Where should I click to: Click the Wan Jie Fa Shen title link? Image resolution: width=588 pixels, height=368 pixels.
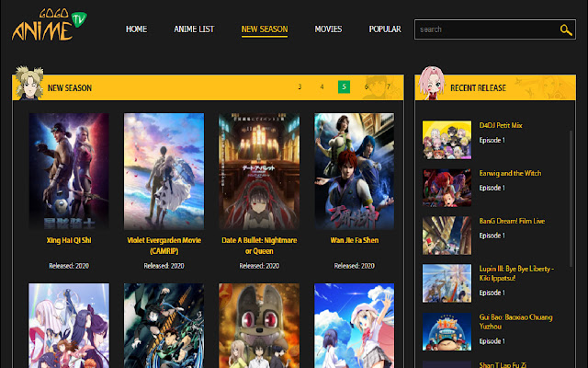click(x=355, y=240)
